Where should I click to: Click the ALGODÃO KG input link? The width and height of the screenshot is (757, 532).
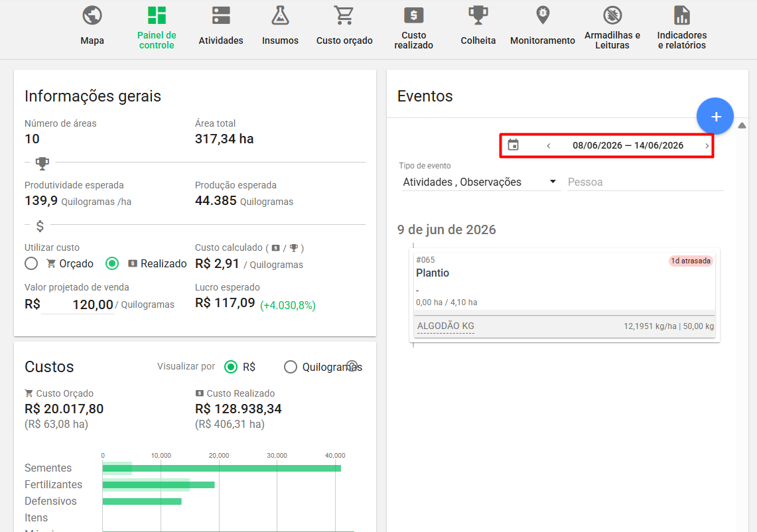coord(446,326)
